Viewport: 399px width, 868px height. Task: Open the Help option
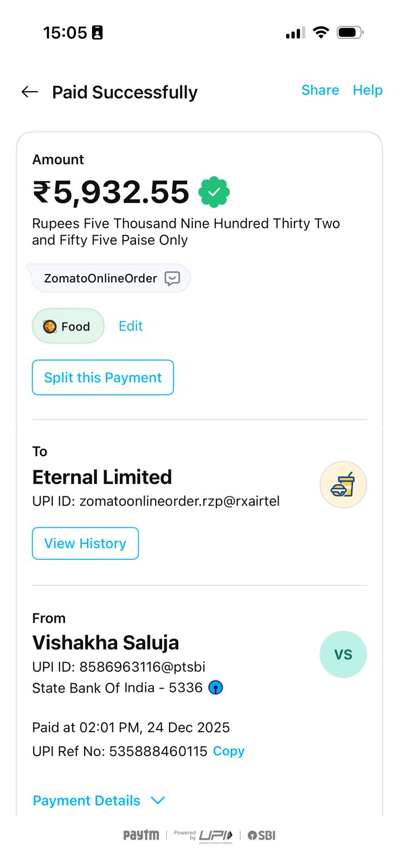coord(368,90)
